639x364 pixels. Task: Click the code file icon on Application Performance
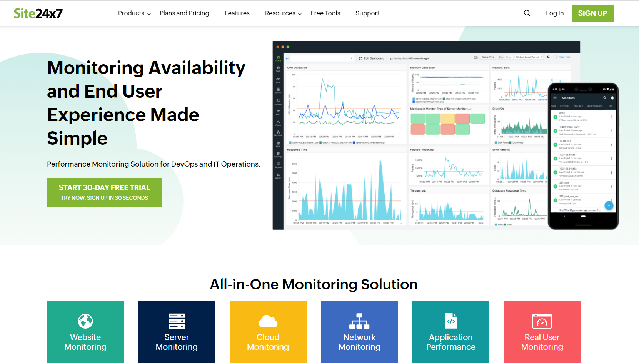[451, 321]
